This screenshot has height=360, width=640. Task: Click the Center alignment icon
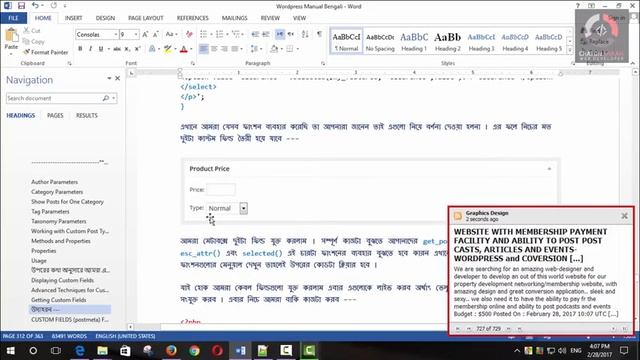click(214, 49)
